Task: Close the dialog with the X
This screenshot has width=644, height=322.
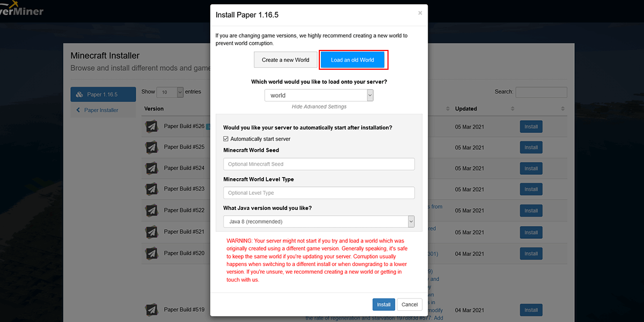Action: [420, 13]
